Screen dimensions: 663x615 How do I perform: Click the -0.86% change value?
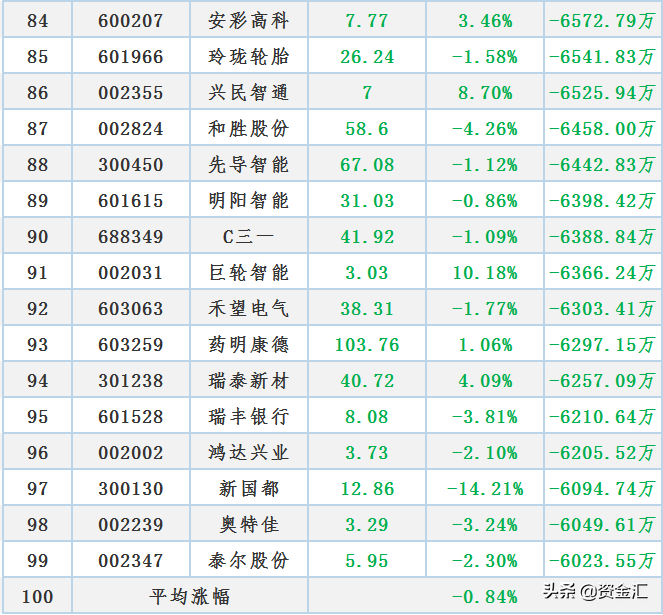tap(485, 200)
